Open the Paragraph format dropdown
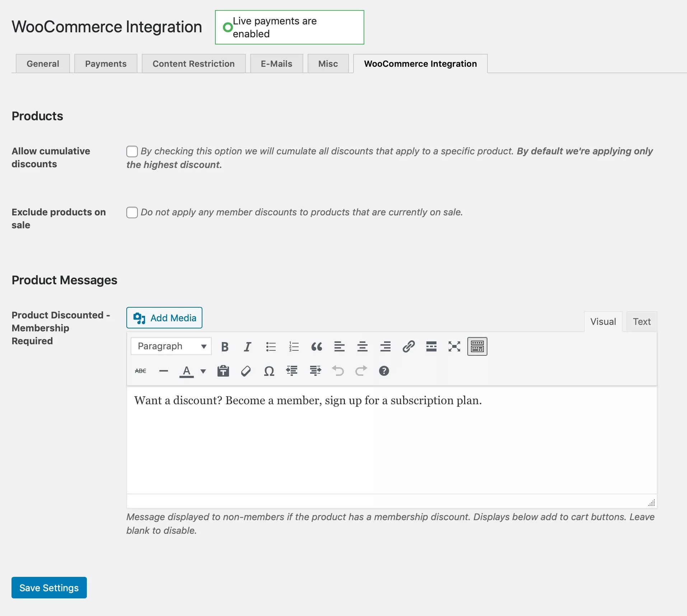Screen dimensions: 687x616 pos(171,346)
